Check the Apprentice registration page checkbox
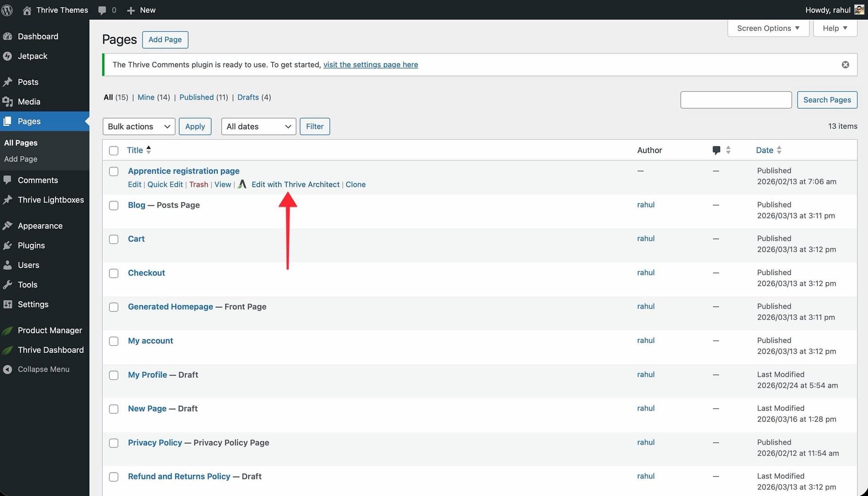The image size is (868, 496). click(114, 171)
